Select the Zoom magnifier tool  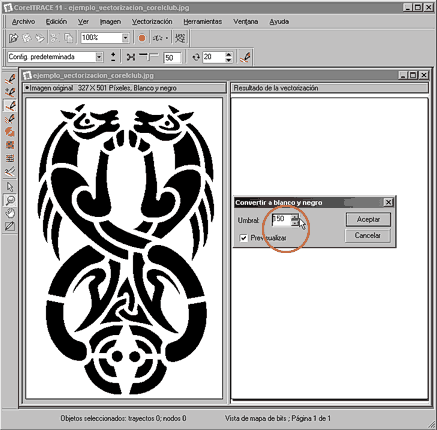point(10,200)
